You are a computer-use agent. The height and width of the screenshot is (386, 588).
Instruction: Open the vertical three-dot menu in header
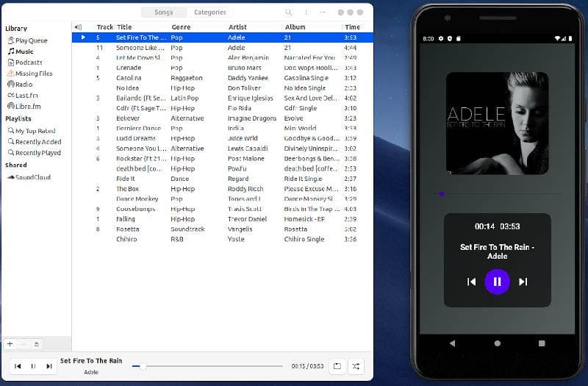[306, 12]
